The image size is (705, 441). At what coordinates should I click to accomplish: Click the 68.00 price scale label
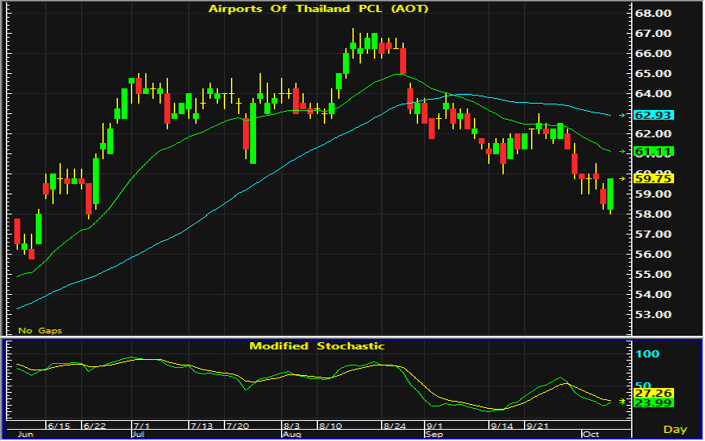click(653, 13)
